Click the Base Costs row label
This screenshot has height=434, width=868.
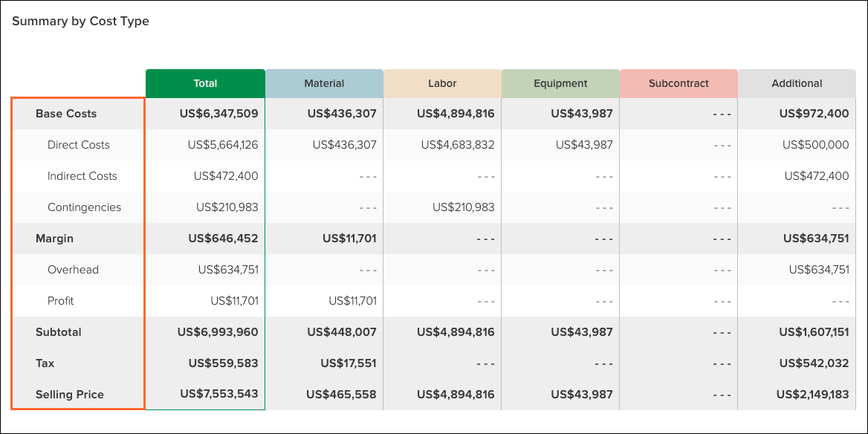(66, 114)
